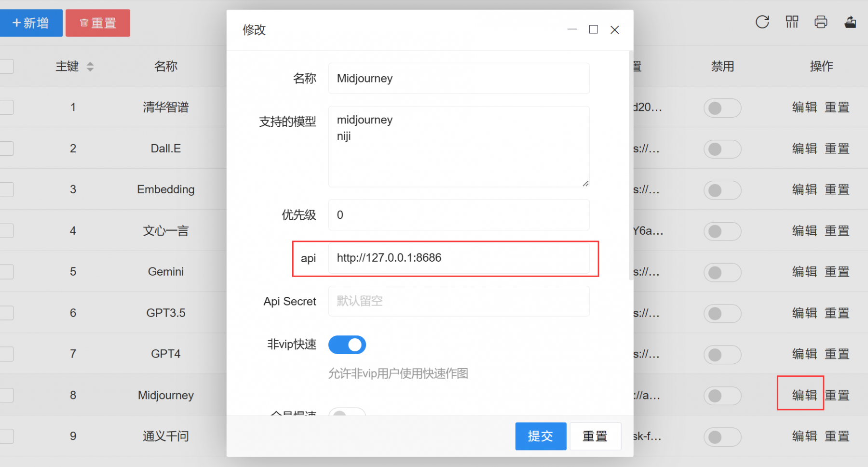
Task: Click 编辑 link for Gemini row
Action: point(804,272)
